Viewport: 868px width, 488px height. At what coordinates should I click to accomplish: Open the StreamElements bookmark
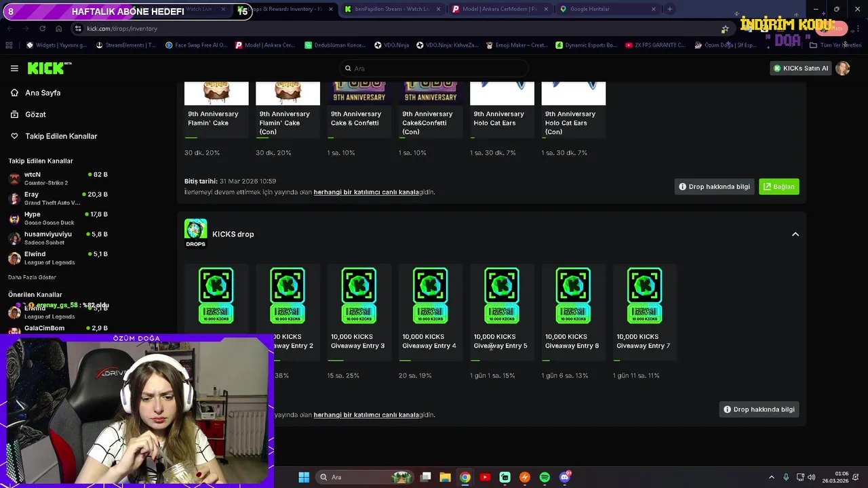click(x=125, y=45)
